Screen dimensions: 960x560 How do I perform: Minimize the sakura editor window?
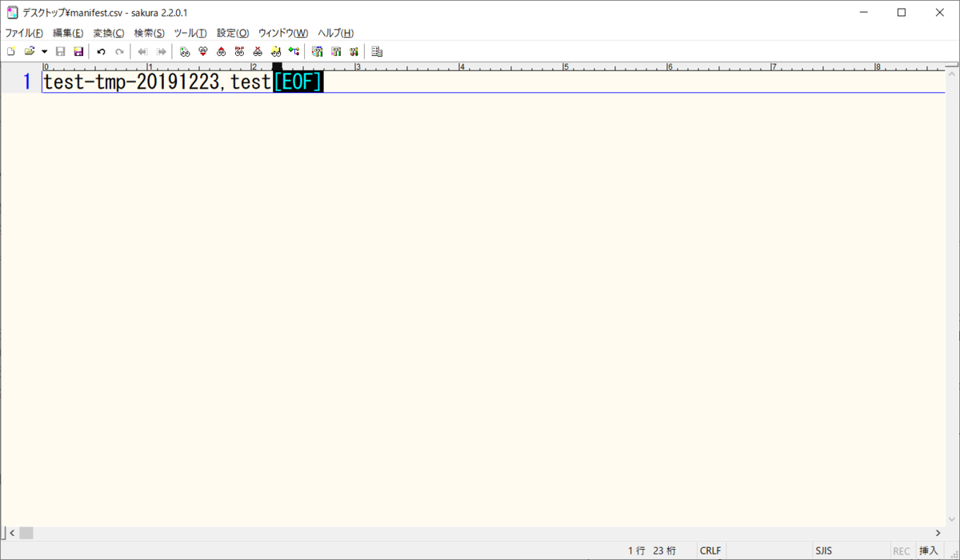[x=865, y=13]
